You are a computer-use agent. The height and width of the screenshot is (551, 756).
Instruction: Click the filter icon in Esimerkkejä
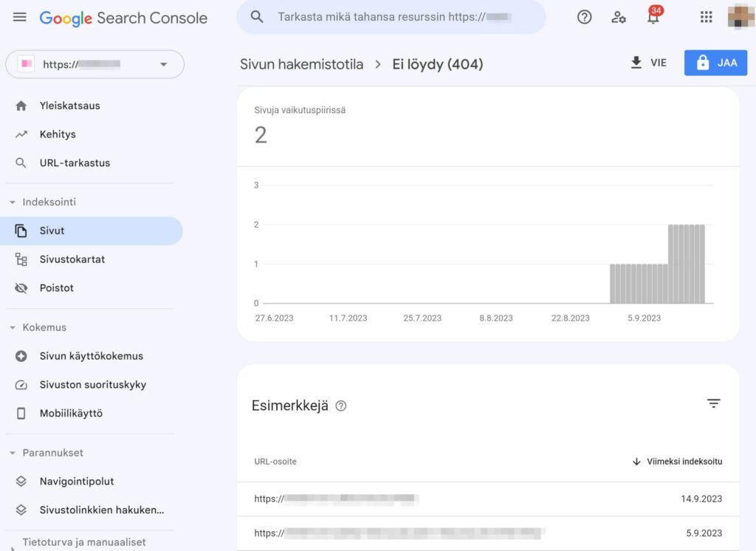tap(713, 403)
